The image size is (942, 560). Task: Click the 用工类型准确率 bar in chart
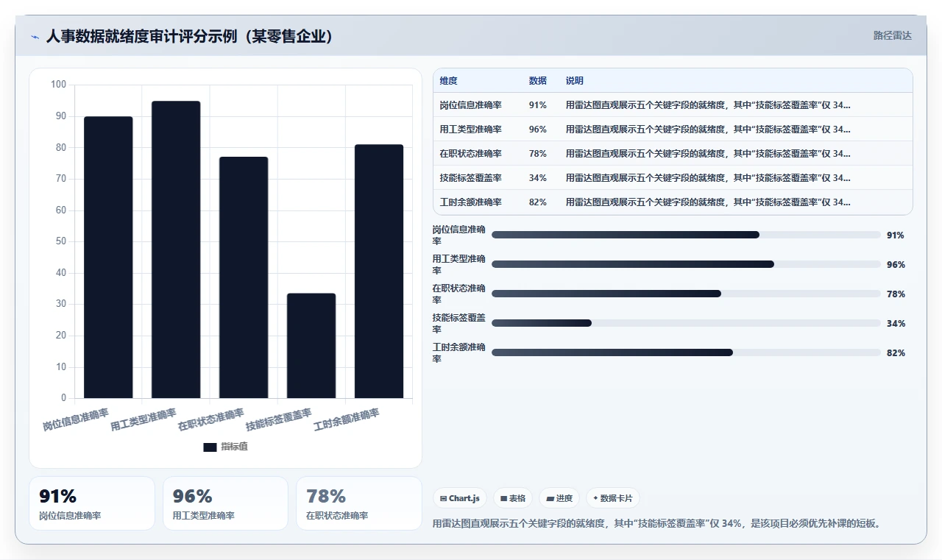click(176, 249)
